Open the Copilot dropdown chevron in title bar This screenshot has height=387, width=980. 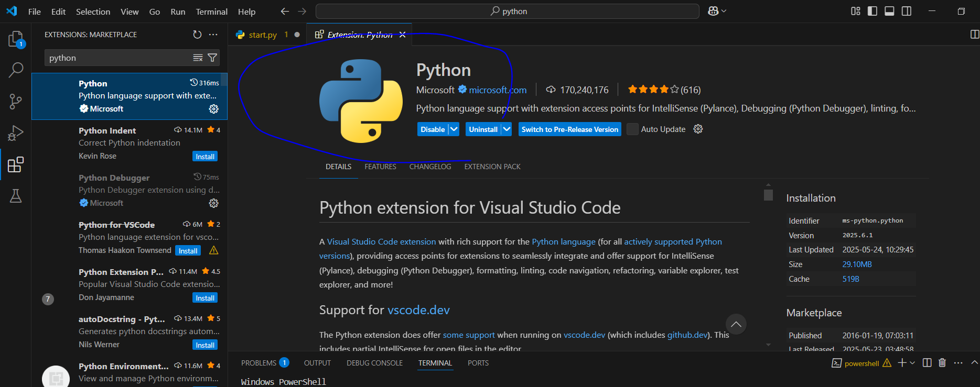click(724, 11)
